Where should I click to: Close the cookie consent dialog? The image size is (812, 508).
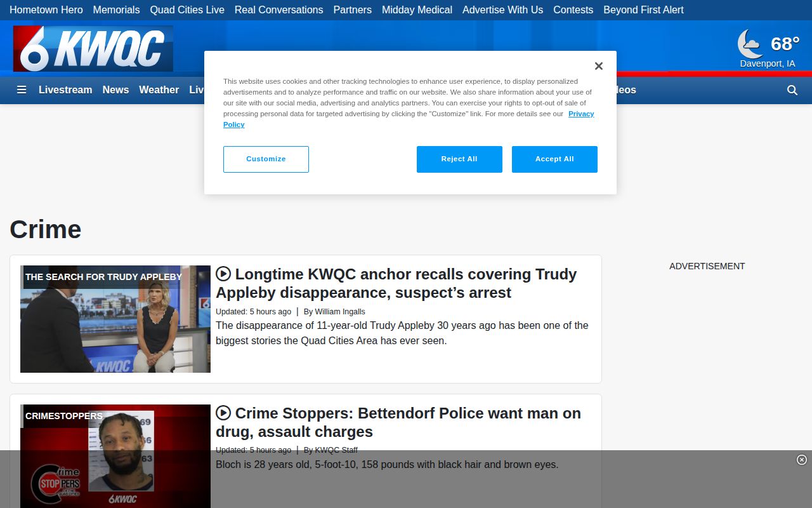point(598,66)
